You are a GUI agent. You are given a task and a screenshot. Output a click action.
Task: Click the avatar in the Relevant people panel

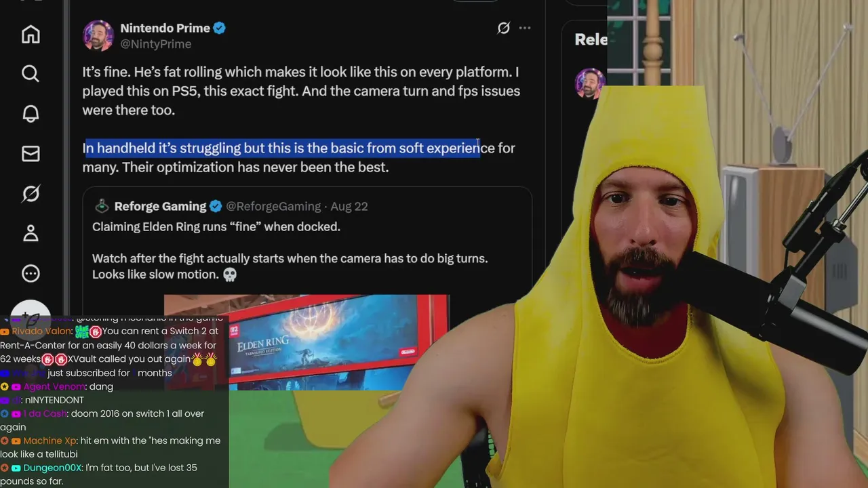(590, 83)
